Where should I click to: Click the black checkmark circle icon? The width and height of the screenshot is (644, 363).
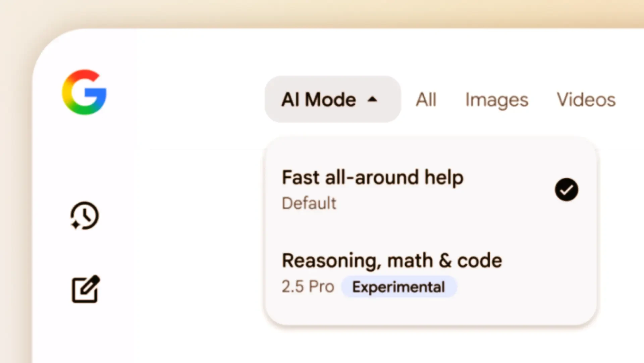tap(566, 190)
